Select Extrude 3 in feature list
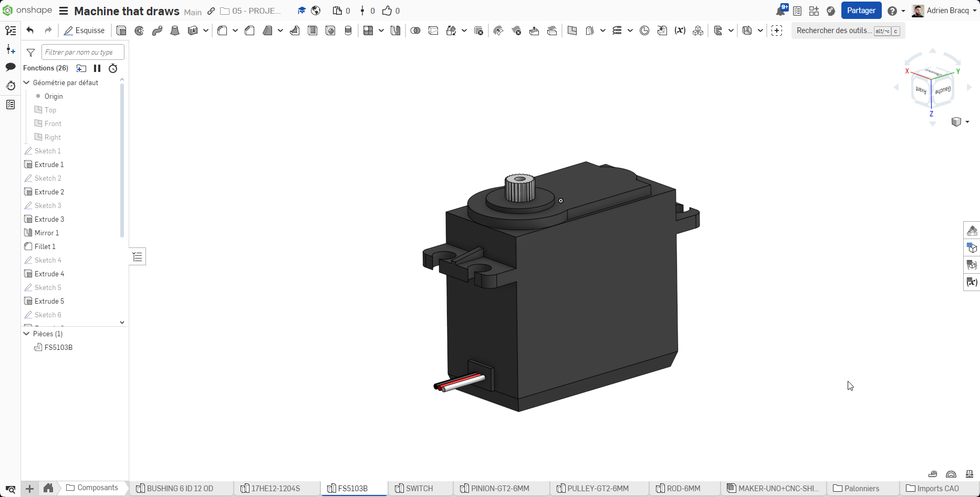 point(49,219)
